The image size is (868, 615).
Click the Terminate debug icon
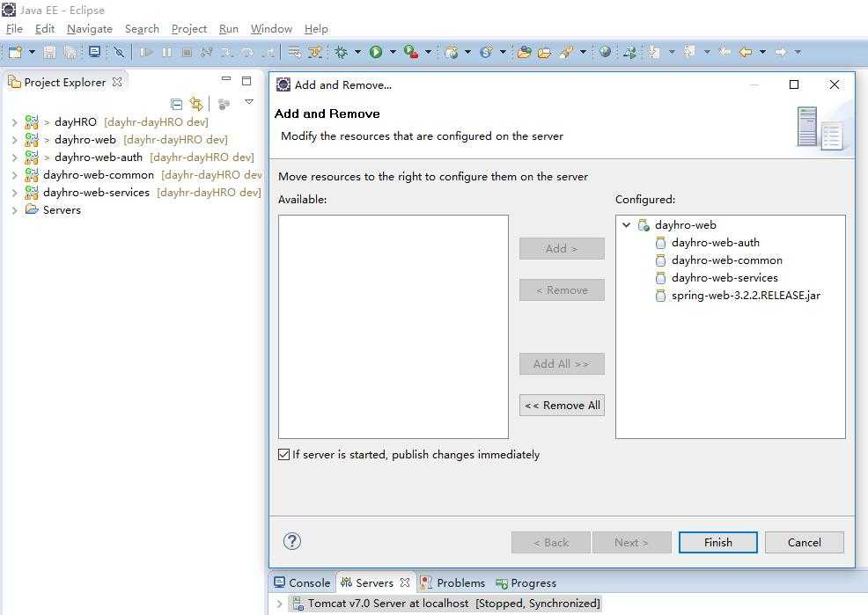[x=188, y=52]
